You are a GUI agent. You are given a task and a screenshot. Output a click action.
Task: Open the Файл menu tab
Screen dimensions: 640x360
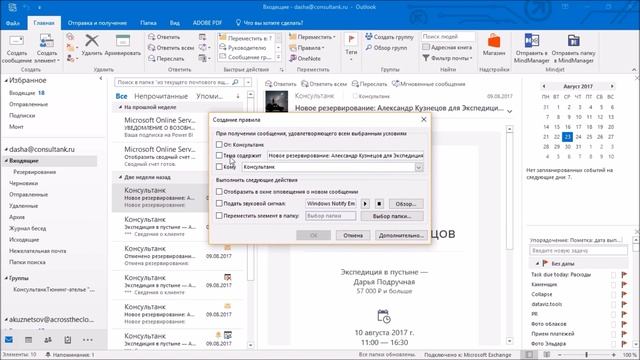click(13, 23)
